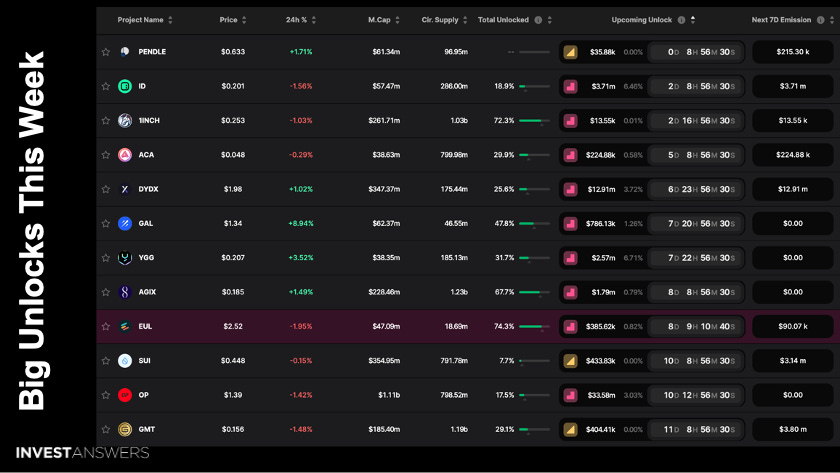Click the 1INCH token logo
840x473 pixels.
(x=125, y=121)
